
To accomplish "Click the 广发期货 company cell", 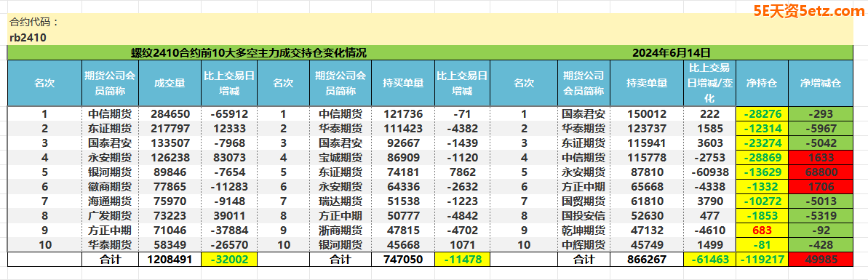I will pyautogui.click(x=110, y=215).
